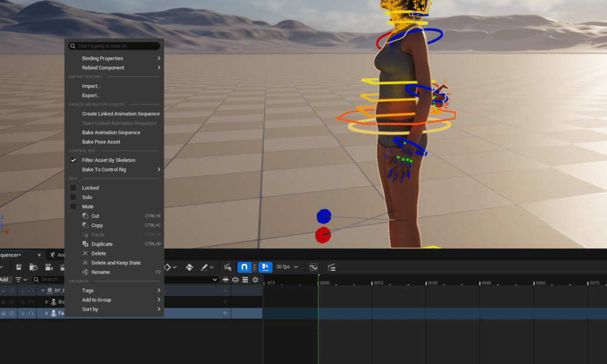
Task: Open the curve editor icon
Action: tap(314, 267)
